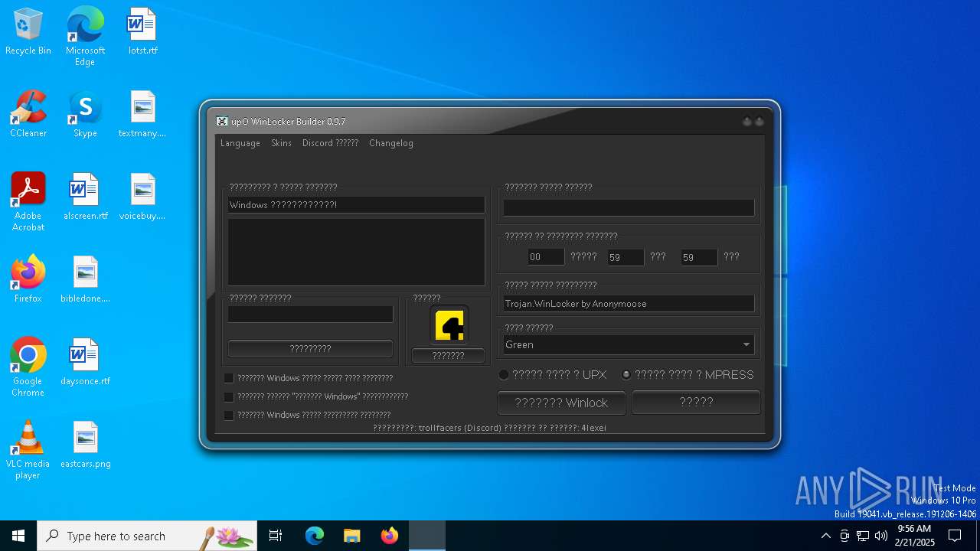Open the Changelog menu
The width and height of the screenshot is (980, 551).
pos(390,143)
